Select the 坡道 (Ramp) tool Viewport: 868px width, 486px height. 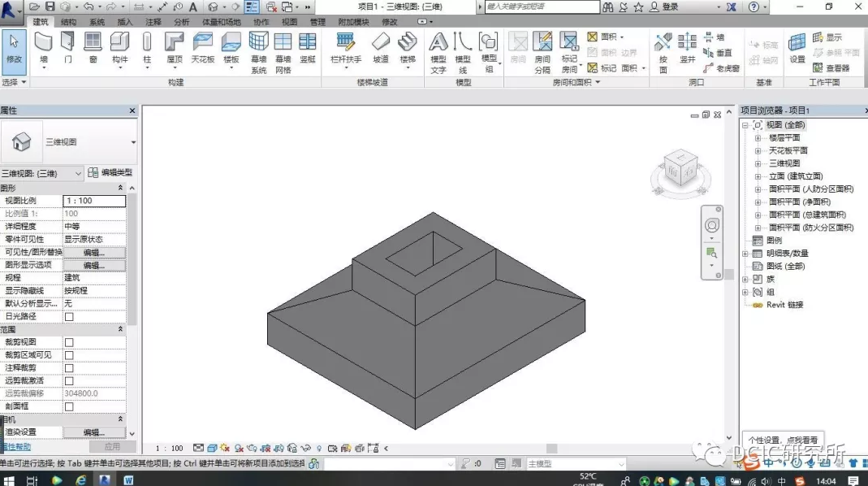pos(381,46)
